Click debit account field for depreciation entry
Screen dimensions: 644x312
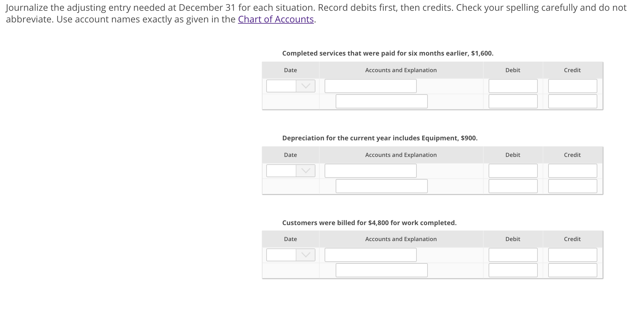(370, 171)
